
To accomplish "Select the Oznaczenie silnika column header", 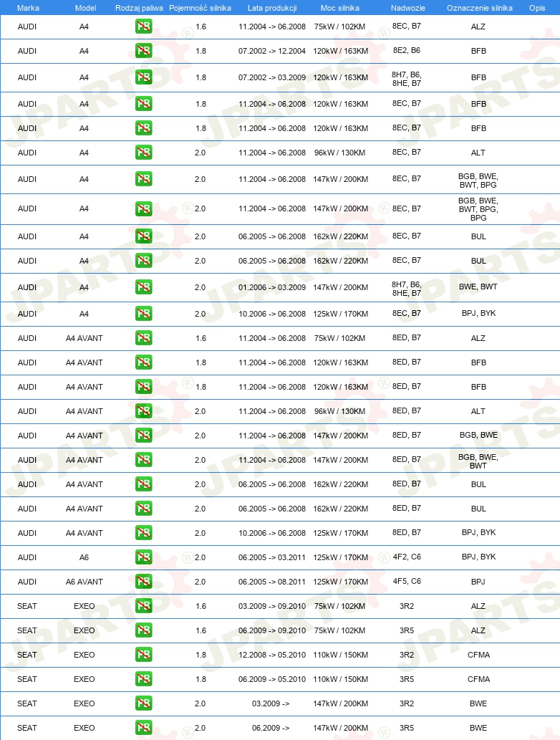I will [x=479, y=8].
